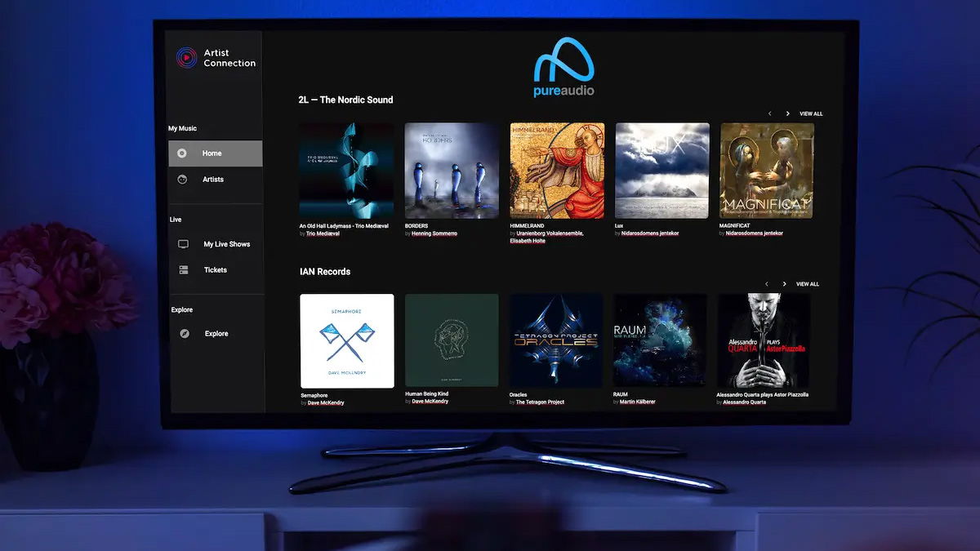Open the Lux album cover
This screenshot has height=551, width=980.
662,171
